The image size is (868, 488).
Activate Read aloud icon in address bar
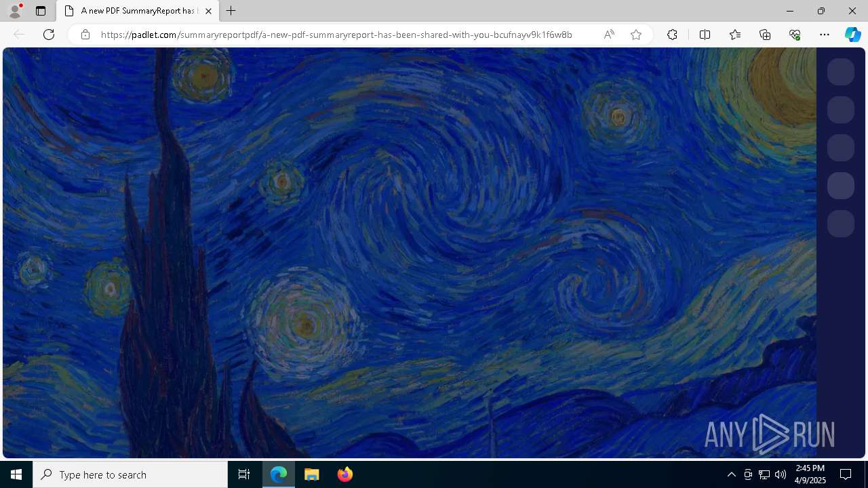click(609, 35)
